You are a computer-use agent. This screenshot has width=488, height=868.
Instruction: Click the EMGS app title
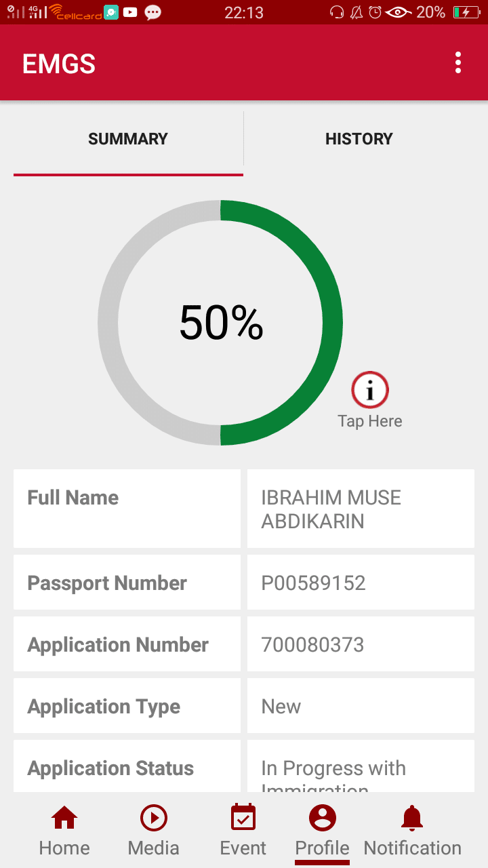tap(59, 64)
